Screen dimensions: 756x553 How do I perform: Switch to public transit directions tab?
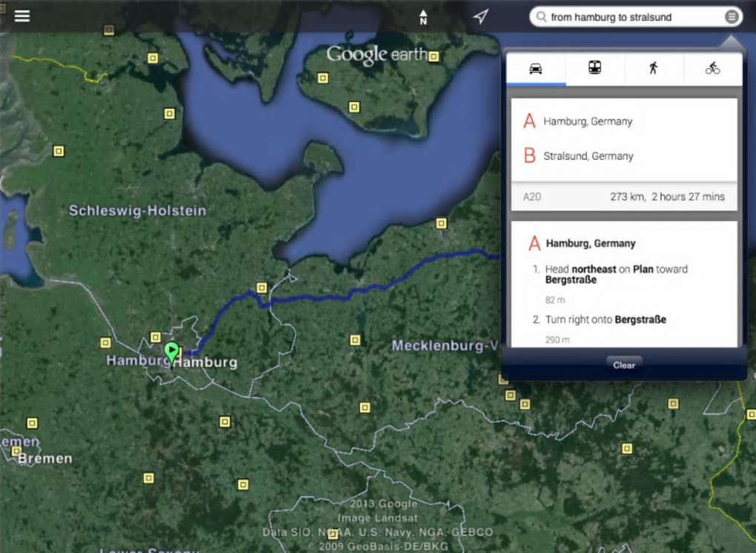(595, 68)
